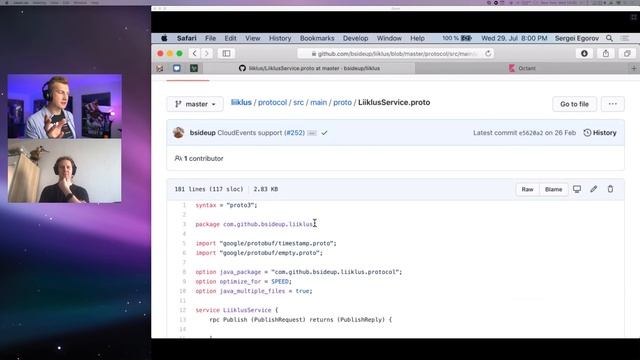Viewport: 640px width, 360px height.
Task: Open the Bookmarks menu
Action: point(317,38)
